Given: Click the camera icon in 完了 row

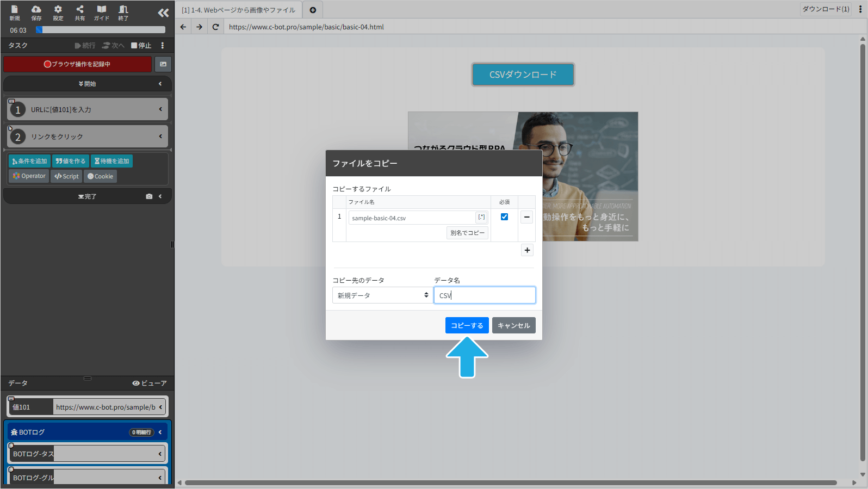Looking at the screenshot, I should coord(149,196).
